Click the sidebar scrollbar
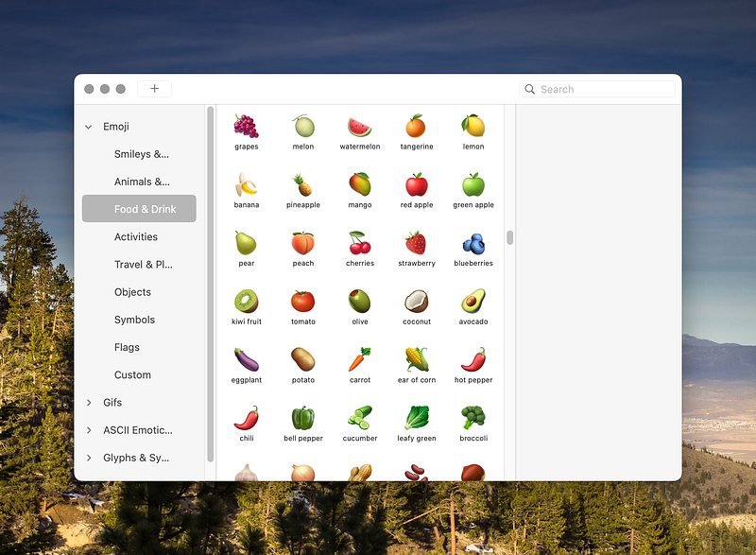756x555 pixels. [210, 285]
